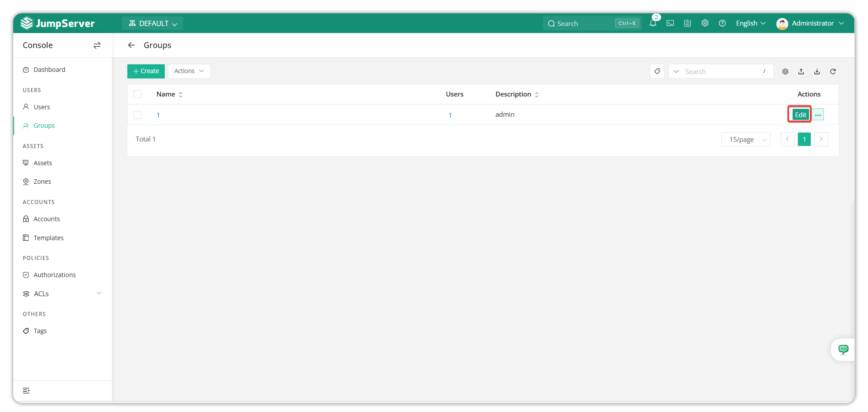Go to previous page arrow
Viewport: 868px width, 412px height.
[787, 139]
